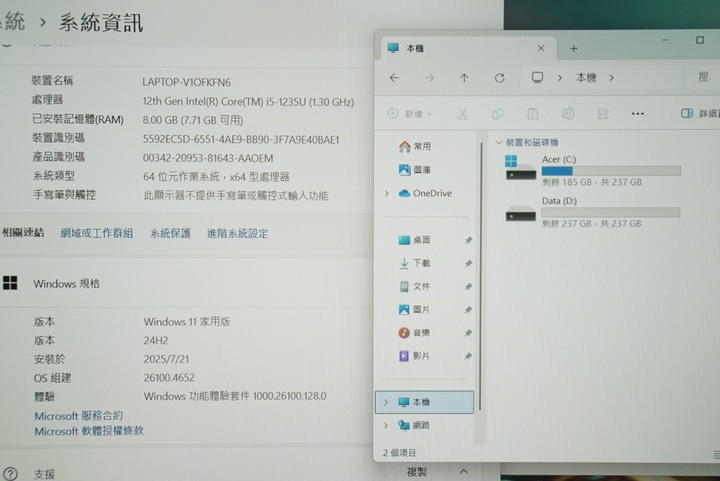Click the Copy icon in toolbar
Screen dimensions: 720x481
(497, 114)
